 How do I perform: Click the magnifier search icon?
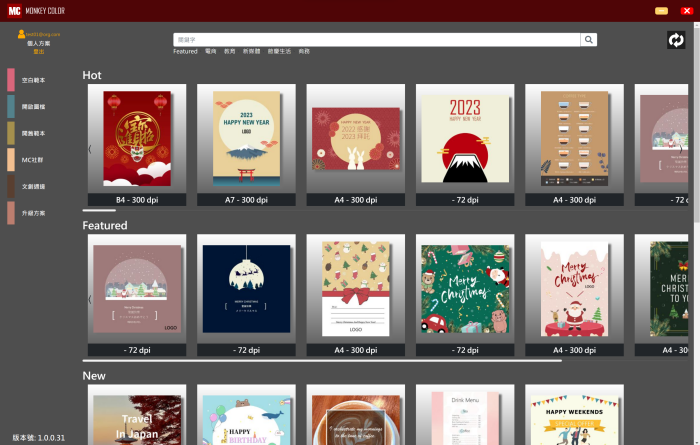[x=589, y=40]
